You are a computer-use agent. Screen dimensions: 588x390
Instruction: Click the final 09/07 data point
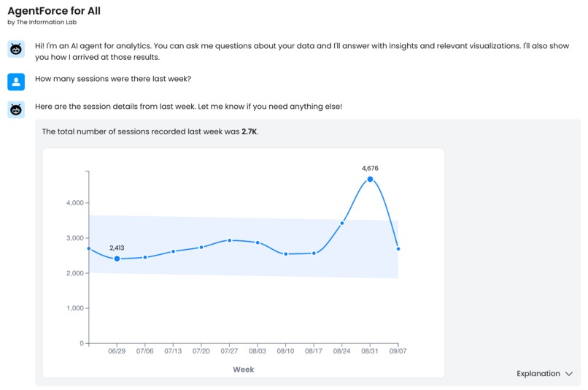(398, 248)
